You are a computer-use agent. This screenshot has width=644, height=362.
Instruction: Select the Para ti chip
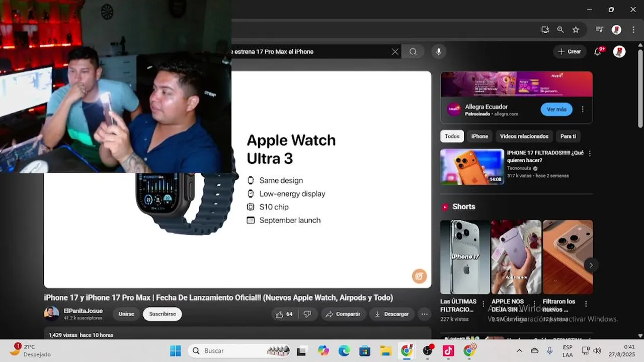click(568, 136)
